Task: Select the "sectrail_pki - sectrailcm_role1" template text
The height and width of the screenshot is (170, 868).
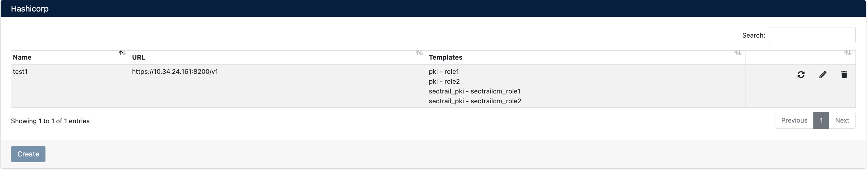Action: [474, 91]
